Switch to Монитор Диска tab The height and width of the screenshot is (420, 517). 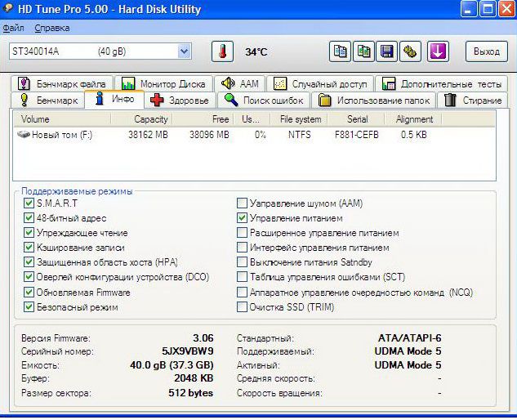[x=164, y=84]
